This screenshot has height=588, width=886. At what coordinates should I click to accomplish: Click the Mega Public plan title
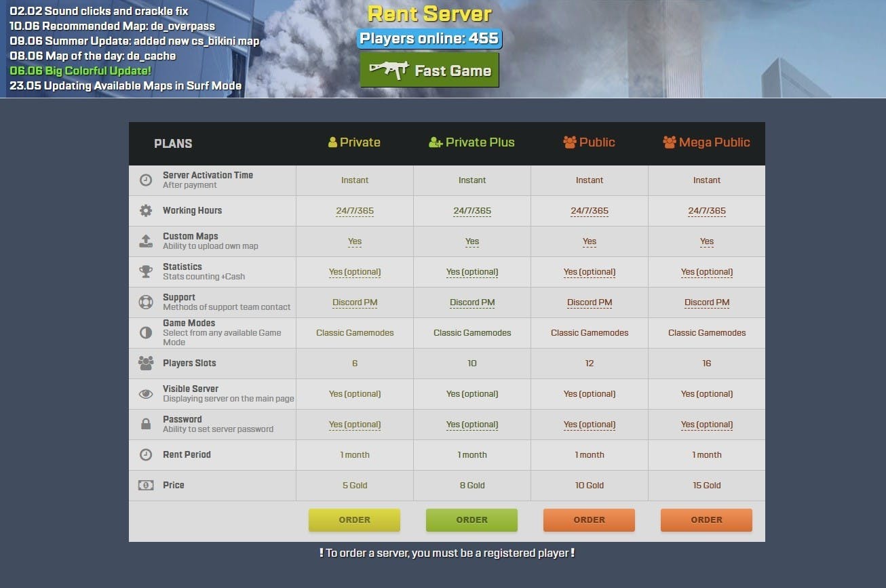pyautogui.click(x=714, y=142)
